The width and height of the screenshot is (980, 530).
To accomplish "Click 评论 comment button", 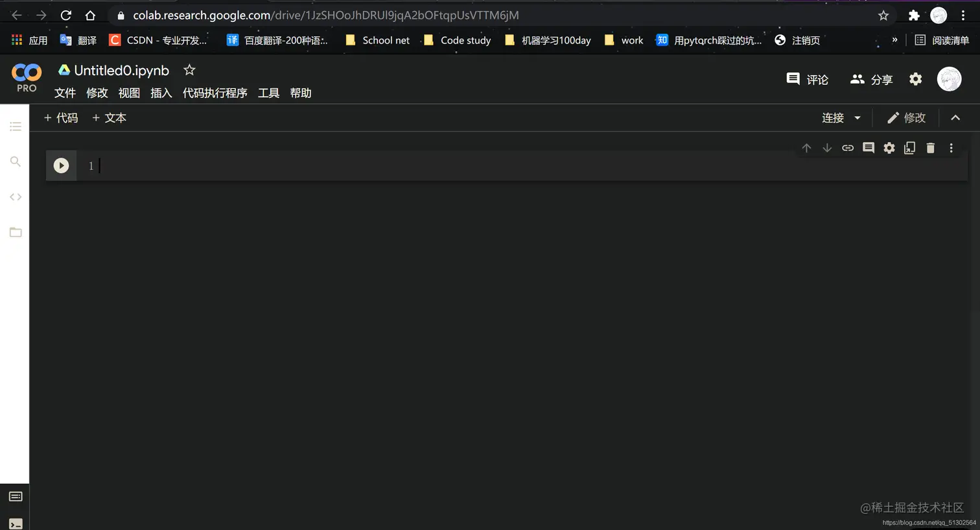I will point(807,79).
